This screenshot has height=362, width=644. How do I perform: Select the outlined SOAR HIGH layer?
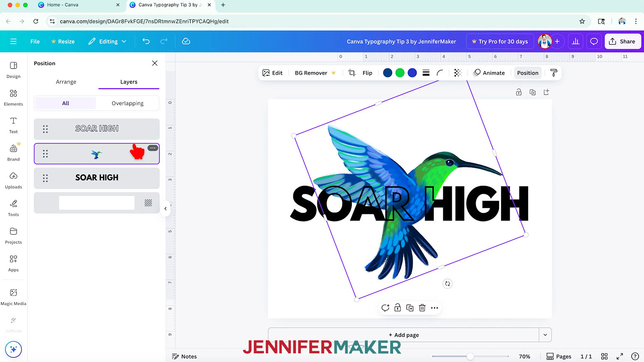coord(97,129)
